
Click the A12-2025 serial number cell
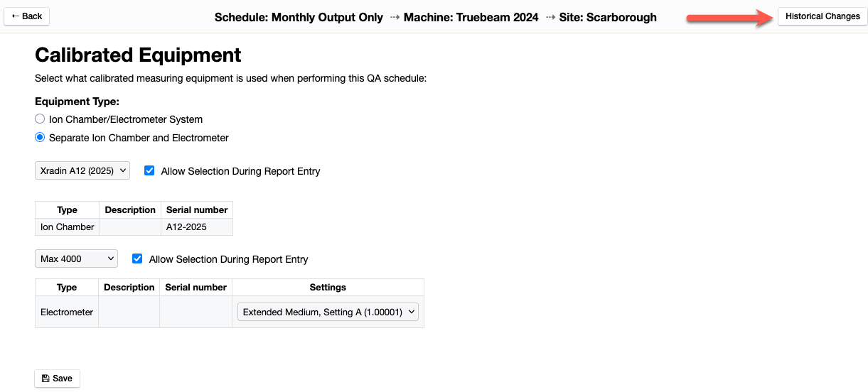[x=196, y=227]
